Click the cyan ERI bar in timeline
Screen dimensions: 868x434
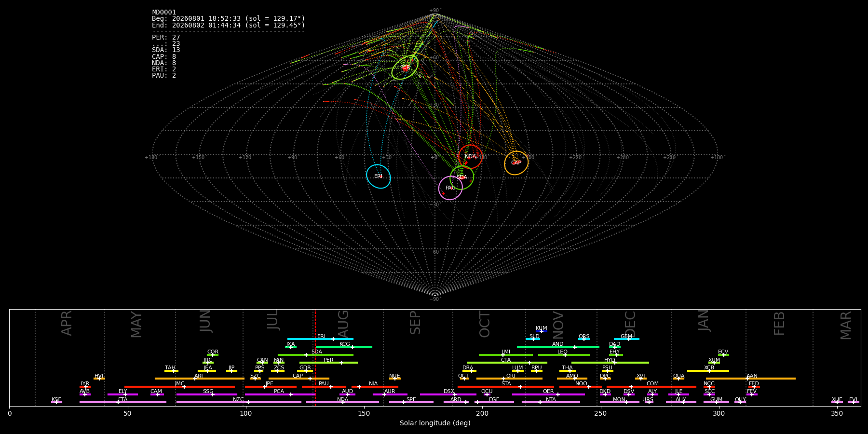320,339
